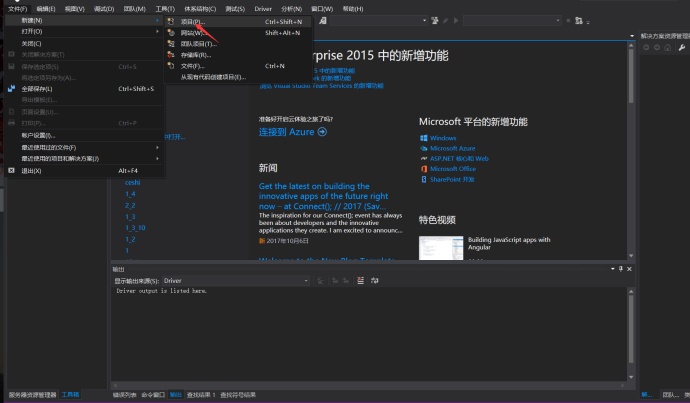This screenshot has height=403, width=690.
Task: Click the wrench properties icon in Solution Explorer
Action: 682,48
